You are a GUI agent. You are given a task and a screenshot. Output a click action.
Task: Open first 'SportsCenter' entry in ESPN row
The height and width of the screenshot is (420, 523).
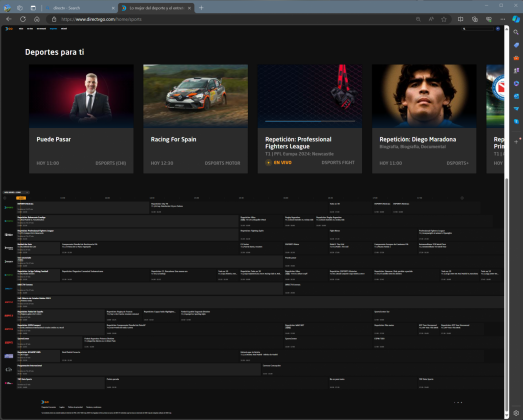coord(49,343)
